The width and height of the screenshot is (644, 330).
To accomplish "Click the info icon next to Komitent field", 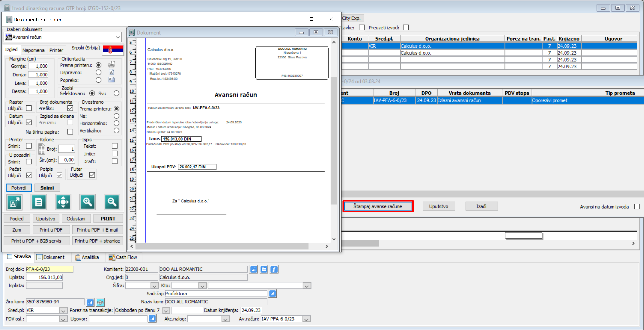I will (274, 269).
